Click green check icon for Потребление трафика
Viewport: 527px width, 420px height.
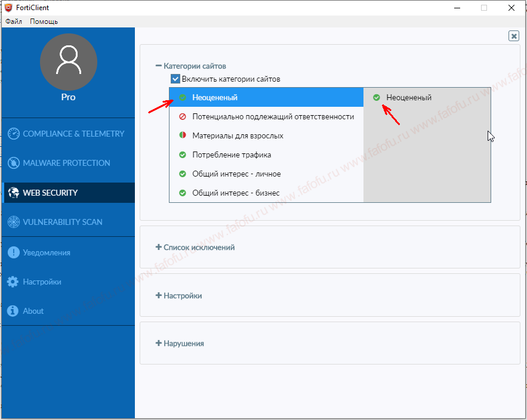click(x=183, y=155)
